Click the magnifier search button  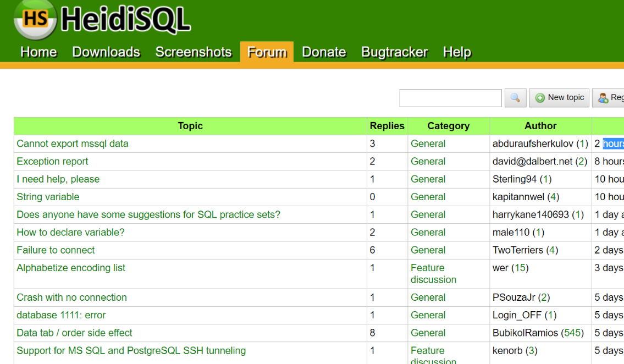[x=515, y=98]
